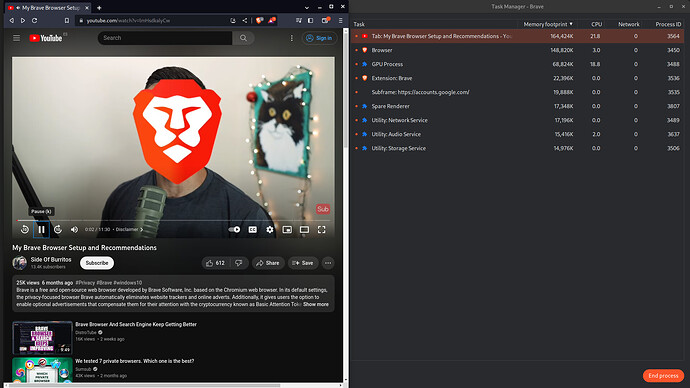Open the tab search dropdown arrow
This screenshot has width=690, height=388.
click(x=307, y=7)
